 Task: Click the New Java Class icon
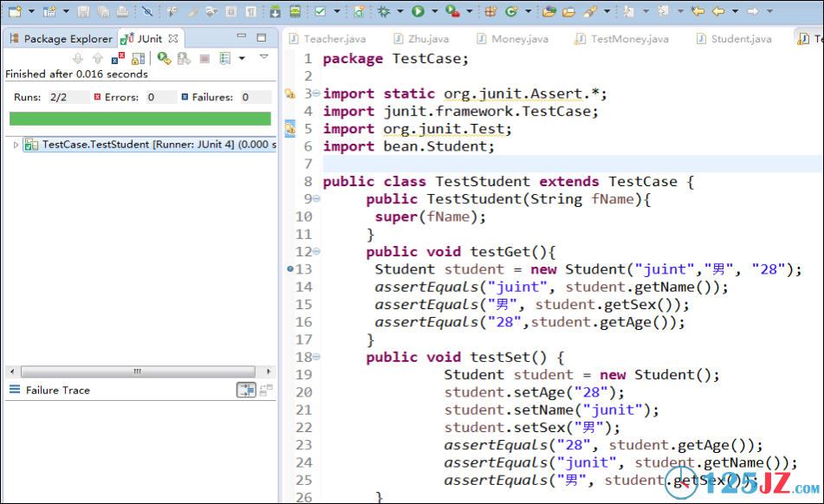point(511,11)
